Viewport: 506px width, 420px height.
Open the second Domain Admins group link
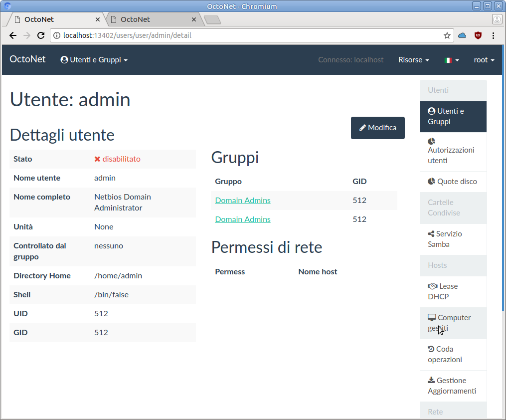243,219
